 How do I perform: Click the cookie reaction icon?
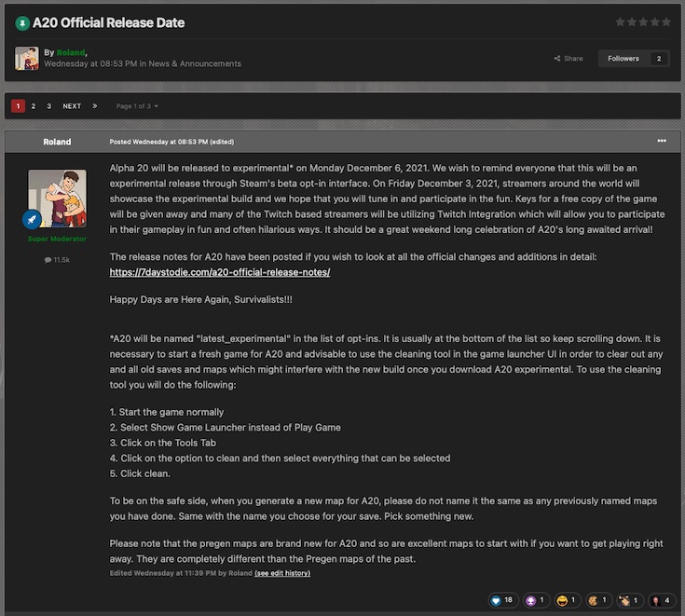point(592,601)
